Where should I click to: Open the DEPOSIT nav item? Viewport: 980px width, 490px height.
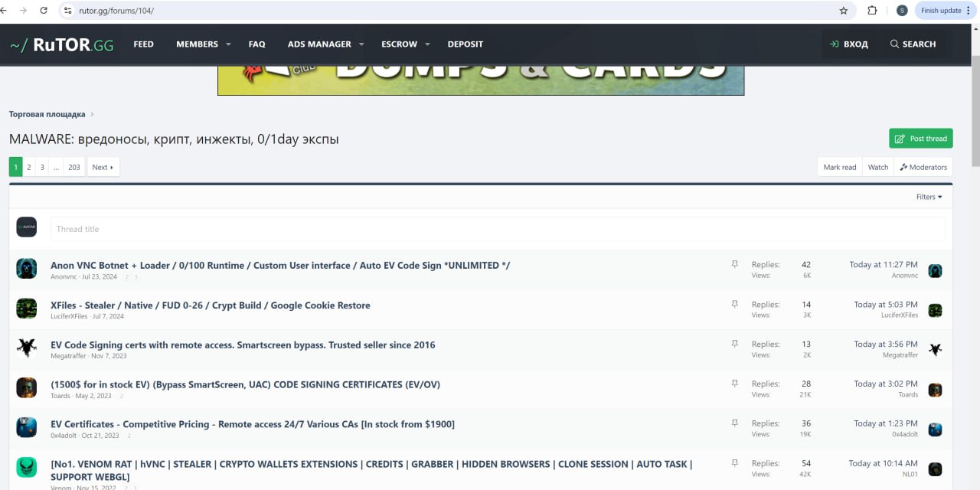[x=465, y=44]
